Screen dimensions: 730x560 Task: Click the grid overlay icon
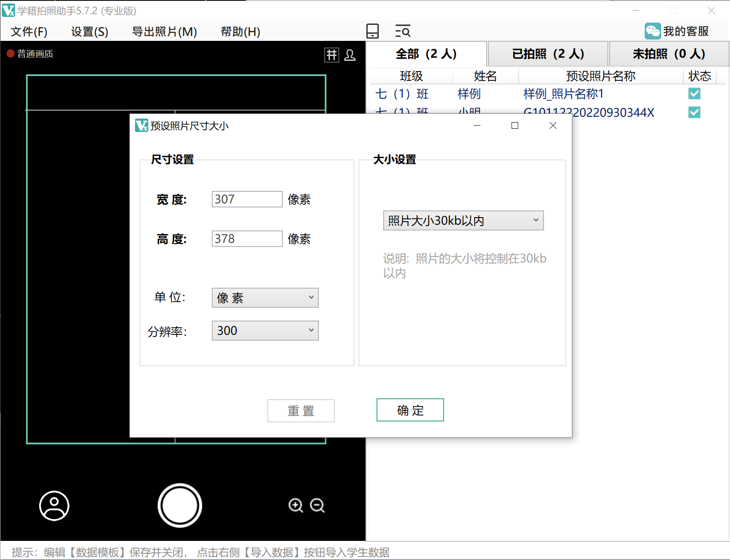click(332, 55)
